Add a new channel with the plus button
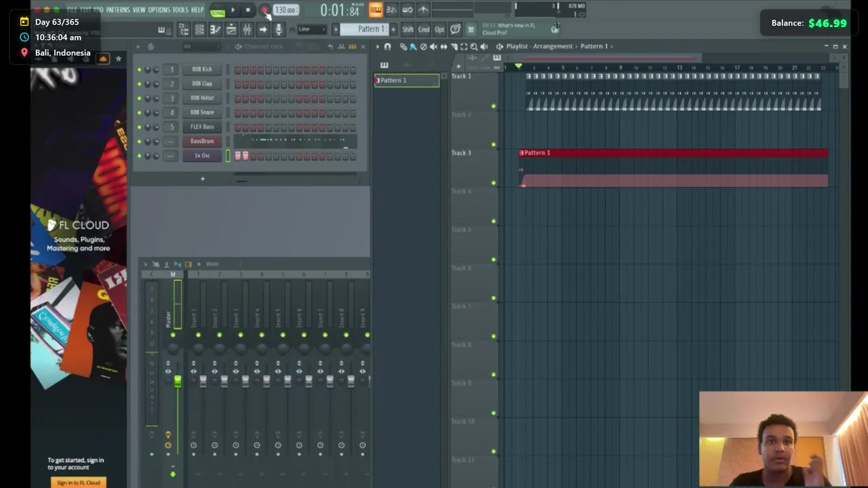Image resolution: width=868 pixels, height=488 pixels. [202, 179]
